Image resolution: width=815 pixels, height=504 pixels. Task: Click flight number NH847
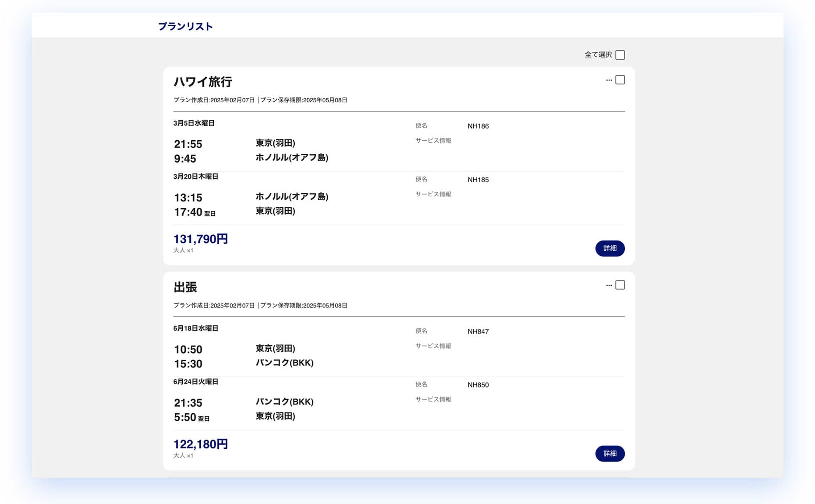[478, 332]
